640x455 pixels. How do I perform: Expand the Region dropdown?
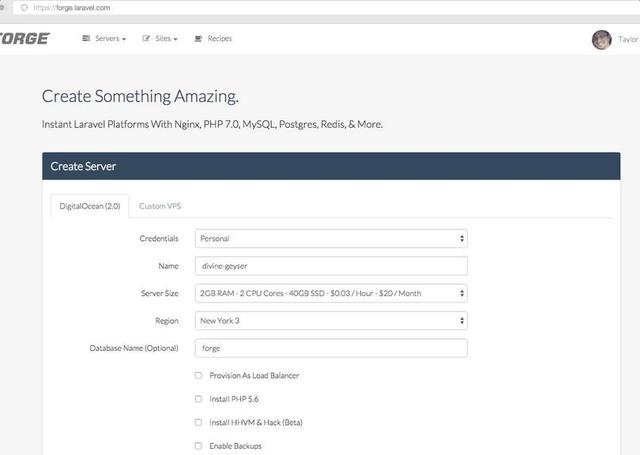coord(330,321)
